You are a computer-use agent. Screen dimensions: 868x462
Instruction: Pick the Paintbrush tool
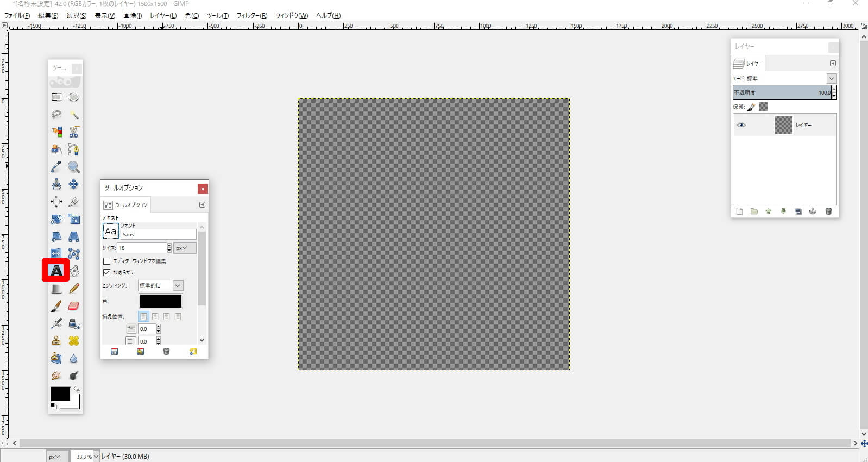56,306
